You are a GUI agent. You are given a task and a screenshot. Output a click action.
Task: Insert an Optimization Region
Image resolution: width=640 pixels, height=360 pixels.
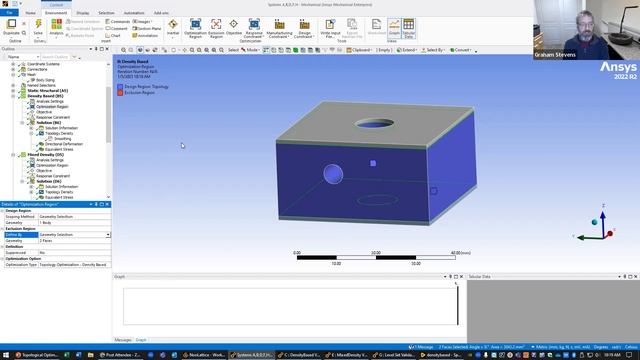(x=196, y=28)
